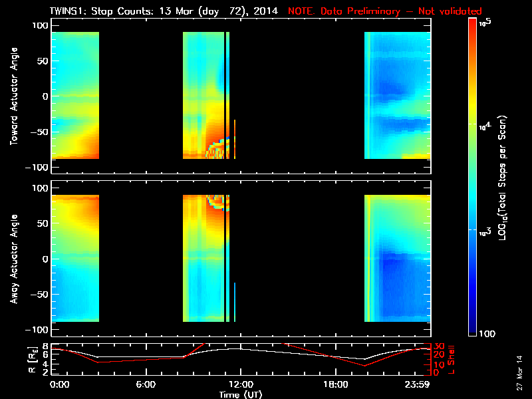Click the "23:59" time axis label
Screen dimensions: 532x399
pyautogui.click(x=418, y=385)
